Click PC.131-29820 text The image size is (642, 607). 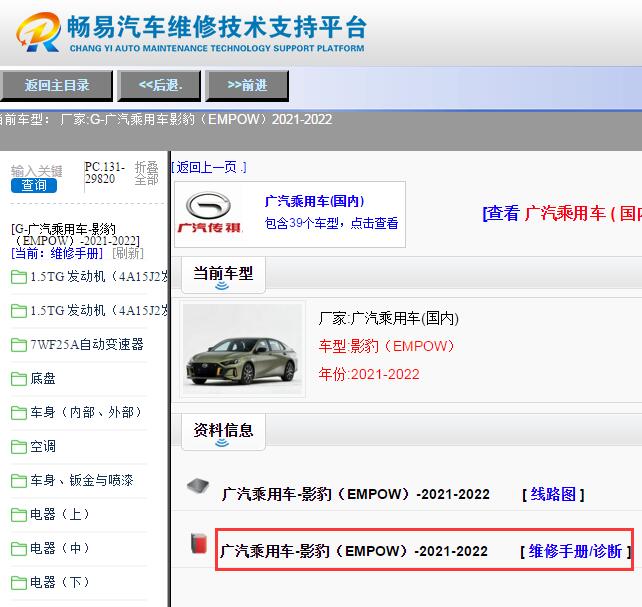(x=104, y=173)
